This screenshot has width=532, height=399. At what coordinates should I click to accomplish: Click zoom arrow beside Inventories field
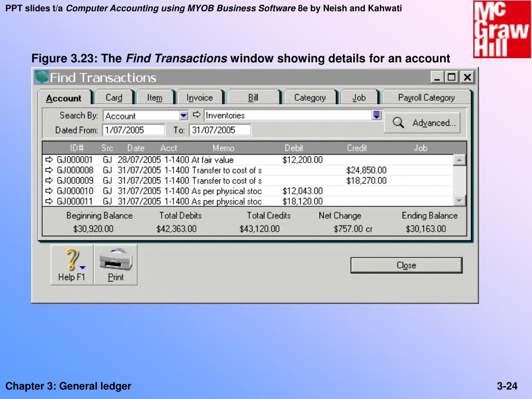point(197,115)
